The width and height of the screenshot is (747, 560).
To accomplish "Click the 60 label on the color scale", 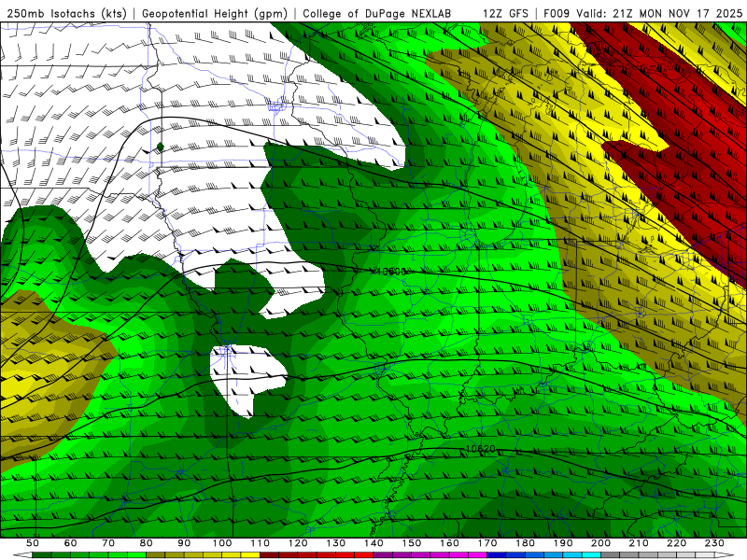I will click(x=71, y=543).
